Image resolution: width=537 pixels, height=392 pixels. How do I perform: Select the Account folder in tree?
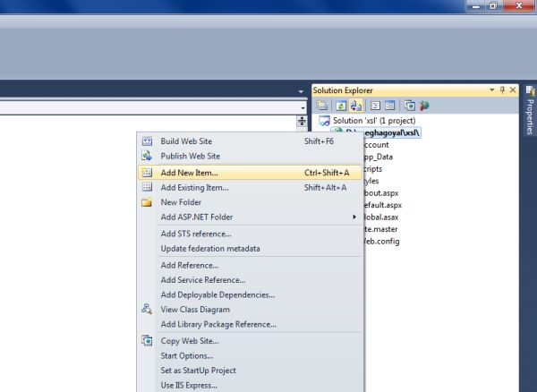[377, 145]
